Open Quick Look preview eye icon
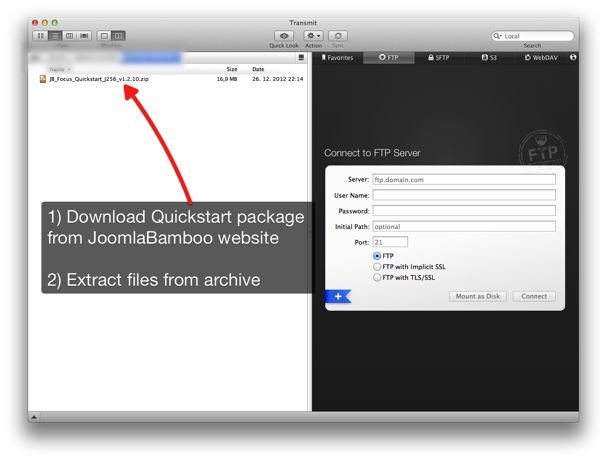The height and width of the screenshot is (461, 607). tap(284, 36)
